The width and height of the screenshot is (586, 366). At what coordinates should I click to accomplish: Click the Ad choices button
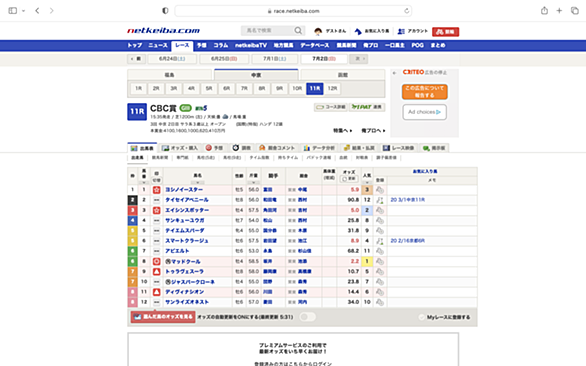425,112
